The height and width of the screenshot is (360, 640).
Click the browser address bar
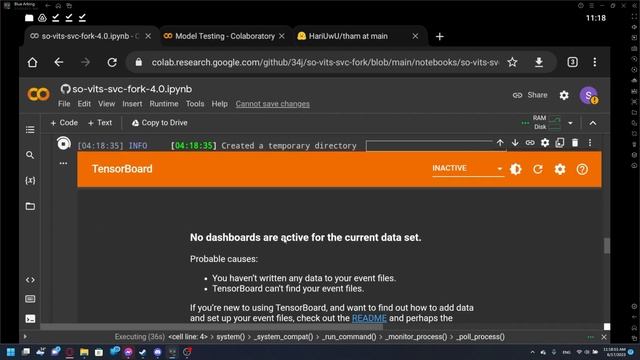pos(324,62)
